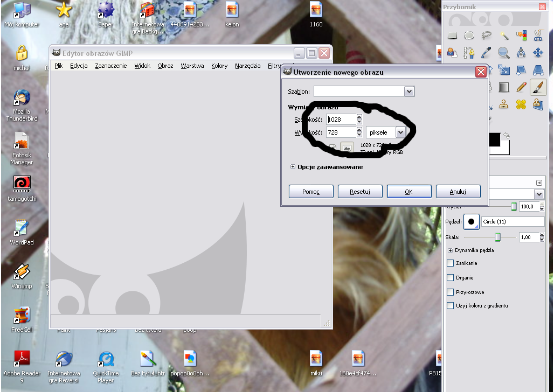Click the Skala slider handle
Image resolution: width=554 pixels, height=392 pixels.
pyautogui.click(x=498, y=237)
